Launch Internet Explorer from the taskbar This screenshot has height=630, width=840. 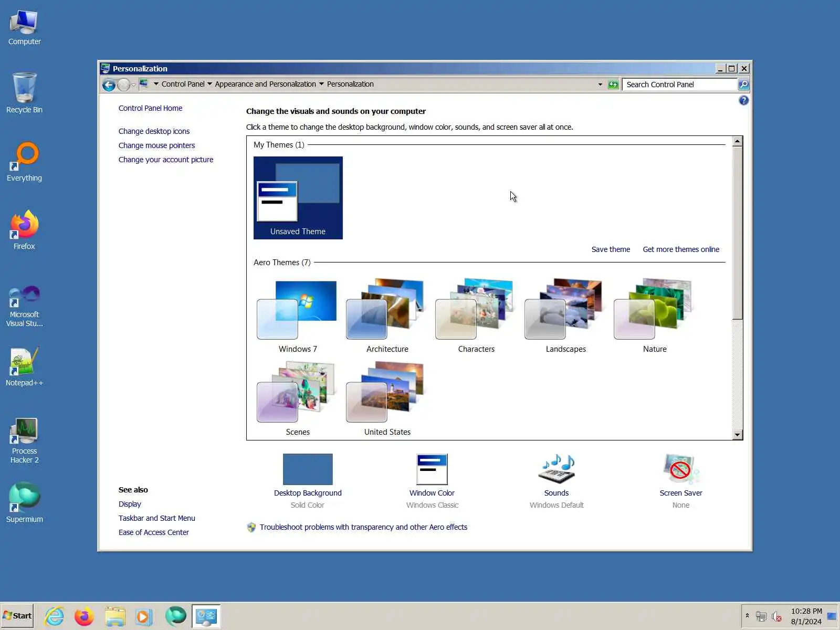pyautogui.click(x=55, y=616)
